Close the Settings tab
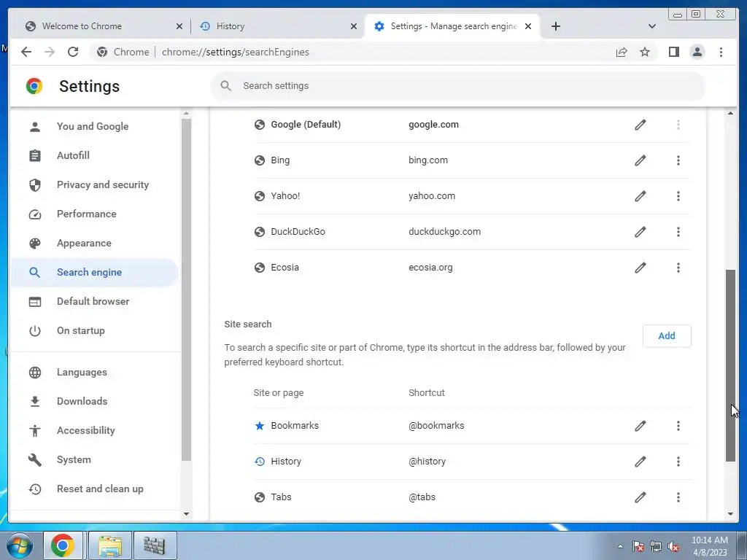Screen dimensions: 747x560 [x=528, y=27]
